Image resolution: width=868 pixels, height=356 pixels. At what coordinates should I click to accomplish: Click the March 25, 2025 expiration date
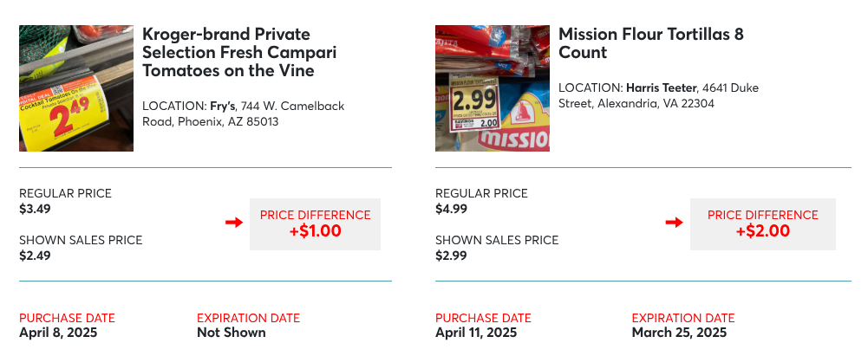679,333
